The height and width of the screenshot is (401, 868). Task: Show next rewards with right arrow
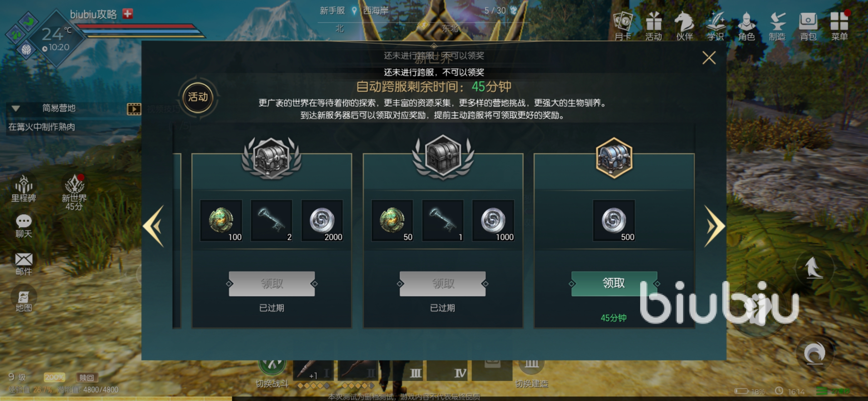click(714, 226)
